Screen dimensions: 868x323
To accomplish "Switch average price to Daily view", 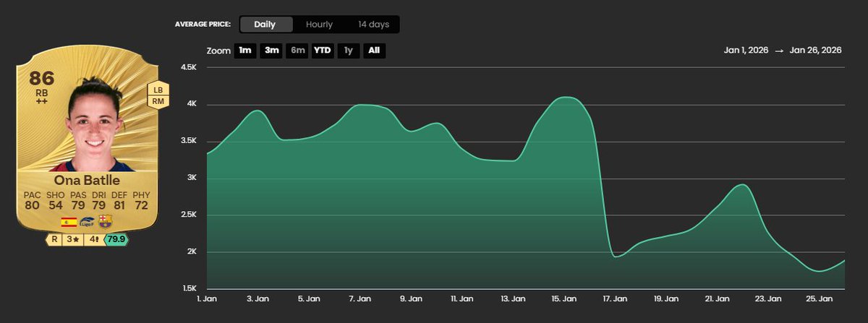I will 265,25.
